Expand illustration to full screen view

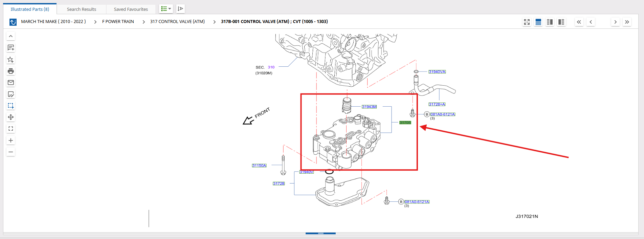[527, 22]
